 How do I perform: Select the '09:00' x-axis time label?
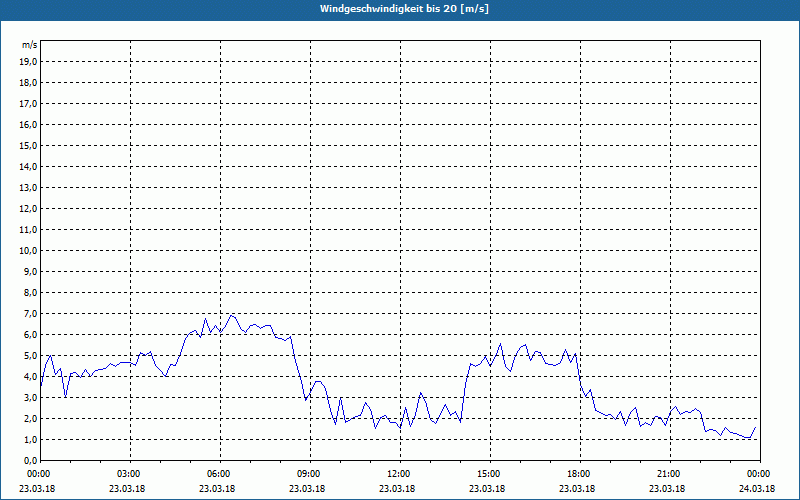point(310,474)
